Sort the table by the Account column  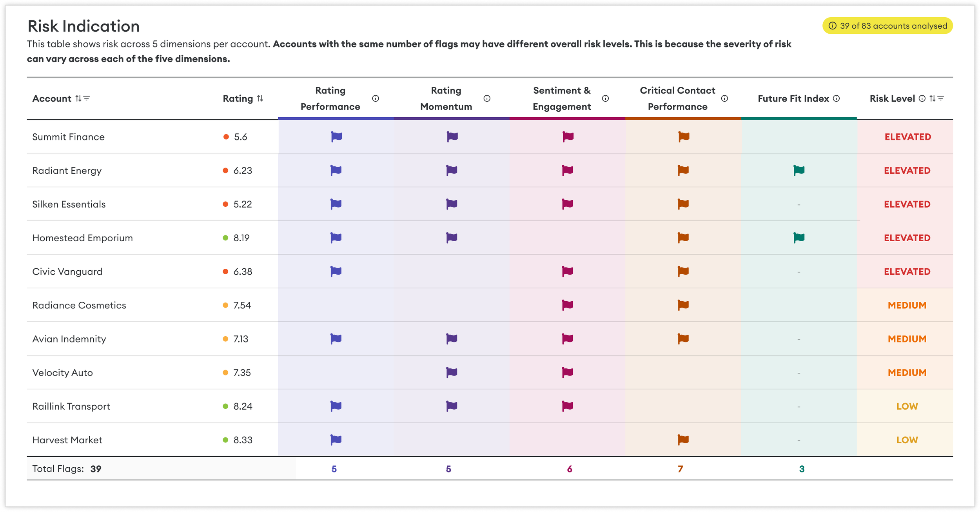click(78, 98)
